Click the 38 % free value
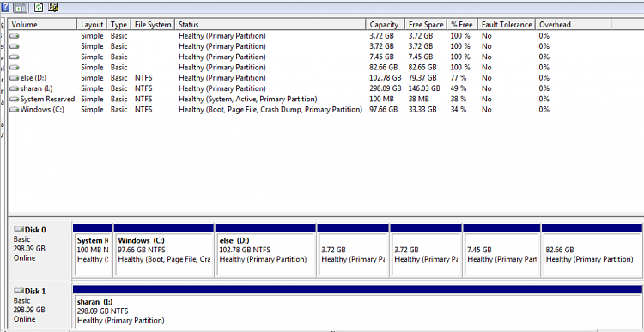The width and height of the screenshot is (644, 332). point(459,100)
